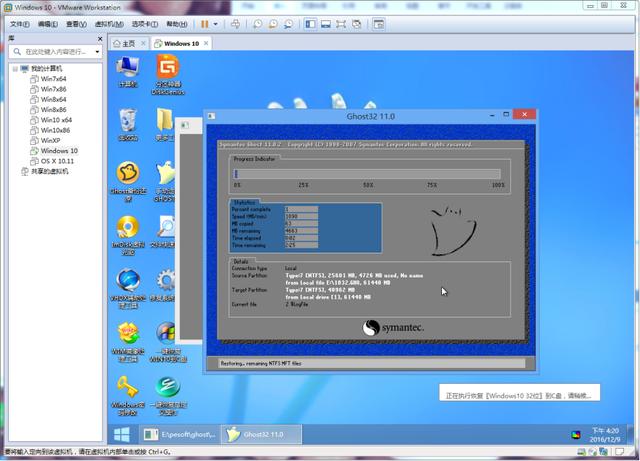Click the full screen mode icon
This screenshot has height=461, width=640.
pos(341,24)
